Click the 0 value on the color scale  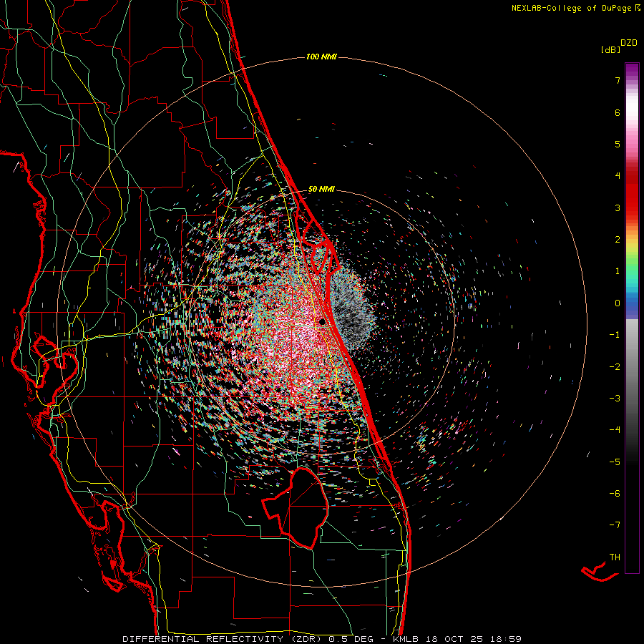618,303
